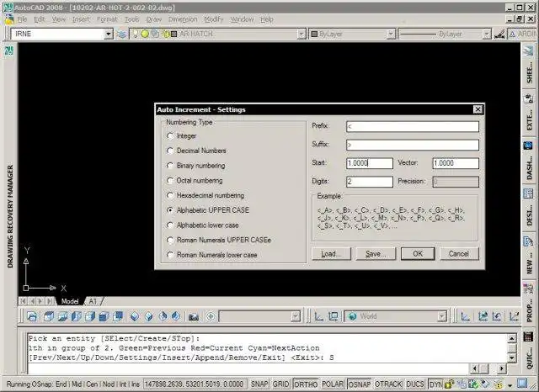Select the SW Isometric view icon
This screenshot has height=392, width=539.
pos(135,316)
